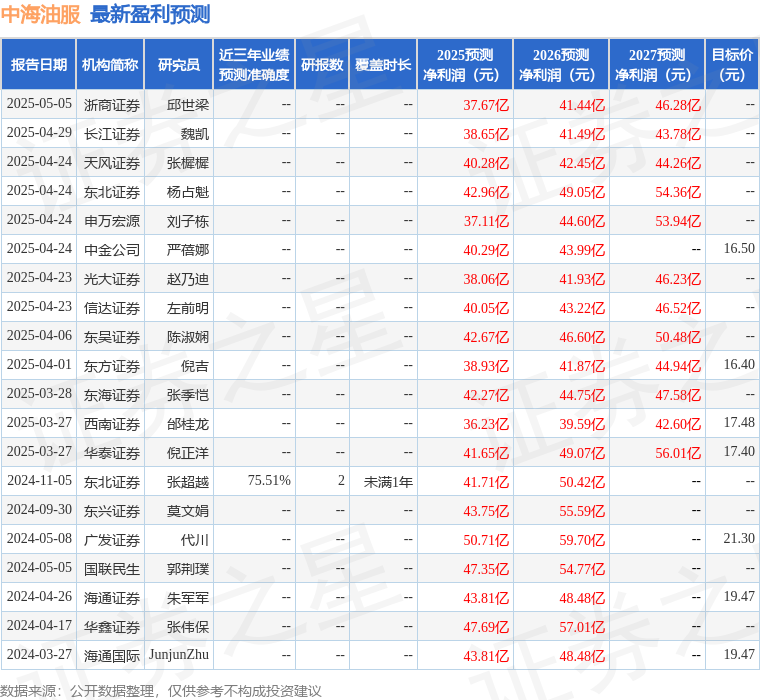The height and width of the screenshot is (700, 760).
Task: Click the 中海油服 stock name title
Action: pyautogui.click(x=40, y=14)
